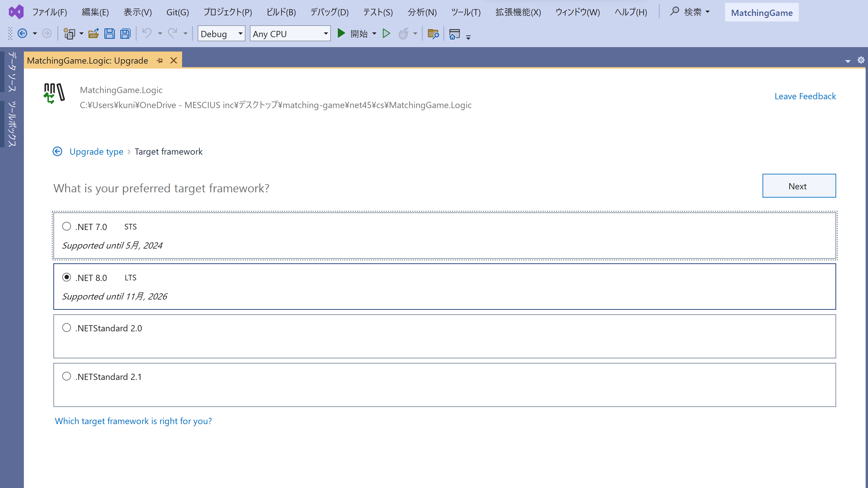Click the Upgrade Assistant project icon
This screenshot has width=868, height=488.
coord(54,93)
